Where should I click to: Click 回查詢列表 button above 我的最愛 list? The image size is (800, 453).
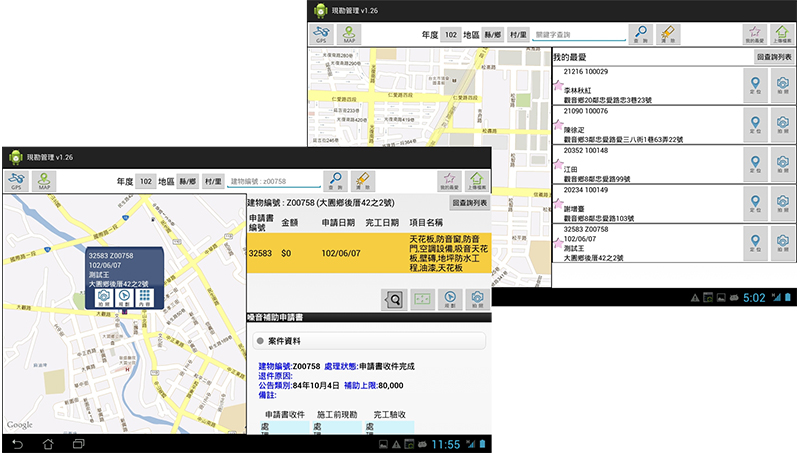click(775, 58)
